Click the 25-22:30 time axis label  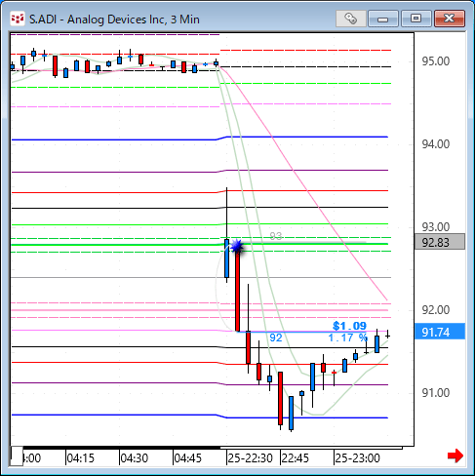coord(250,458)
